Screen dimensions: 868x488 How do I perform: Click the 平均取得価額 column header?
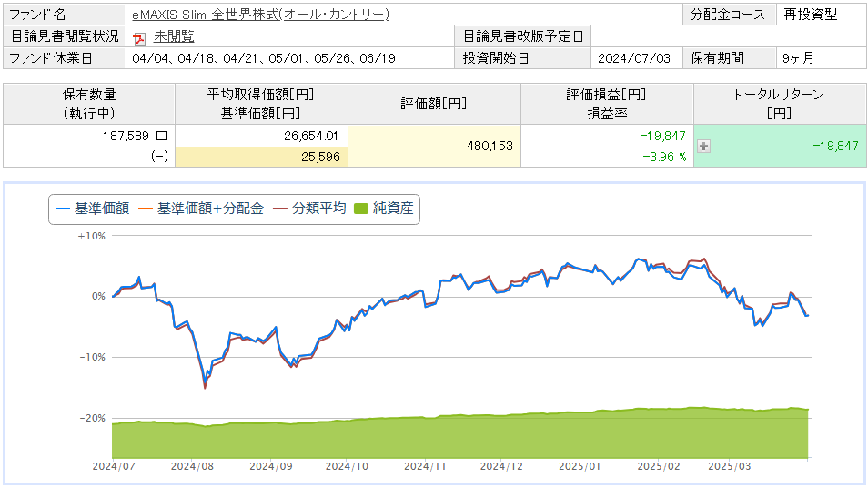click(261, 104)
